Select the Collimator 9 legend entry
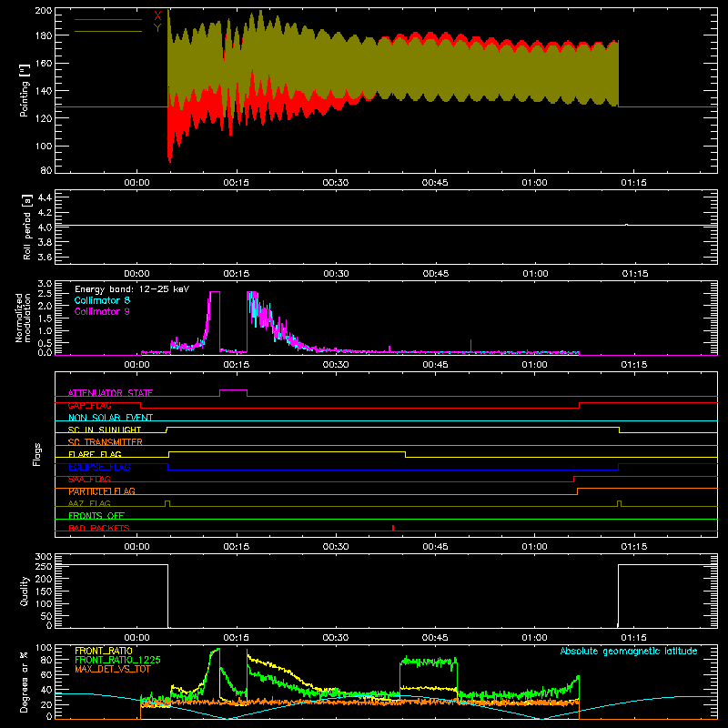The height and width of the screenshot is (728, 728). click(102, 311)
